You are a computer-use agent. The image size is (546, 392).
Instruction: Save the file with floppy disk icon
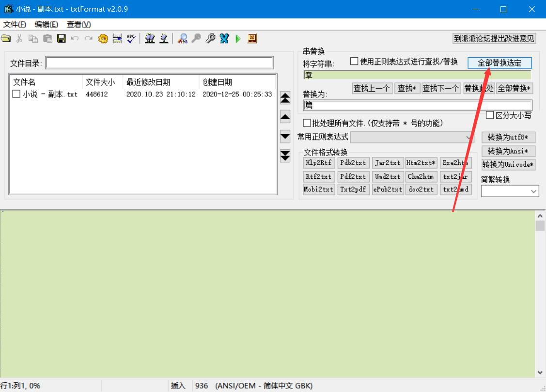point(61,38)
